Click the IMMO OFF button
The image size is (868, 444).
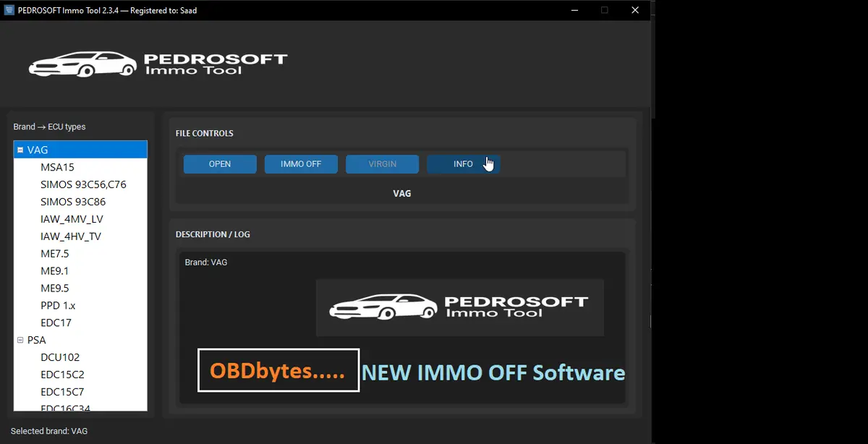[301, 164]
